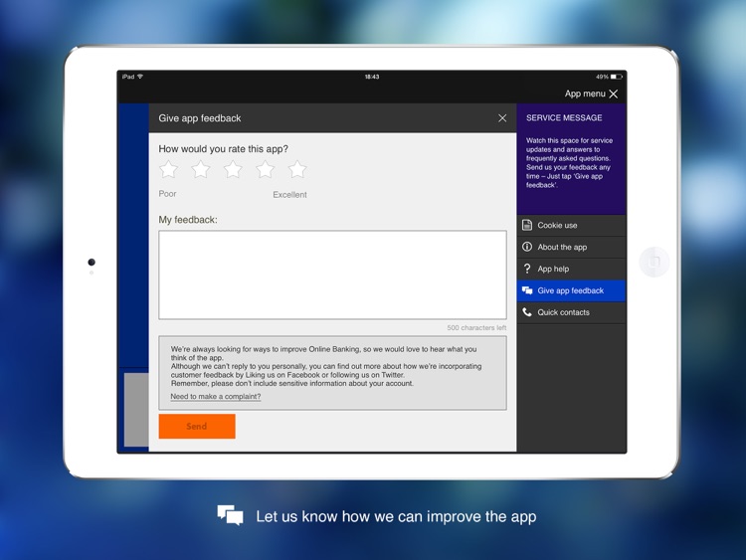The image size is (746, 560).
Task: Tap the Wi-Fi status icon
Action: [140, 77]
